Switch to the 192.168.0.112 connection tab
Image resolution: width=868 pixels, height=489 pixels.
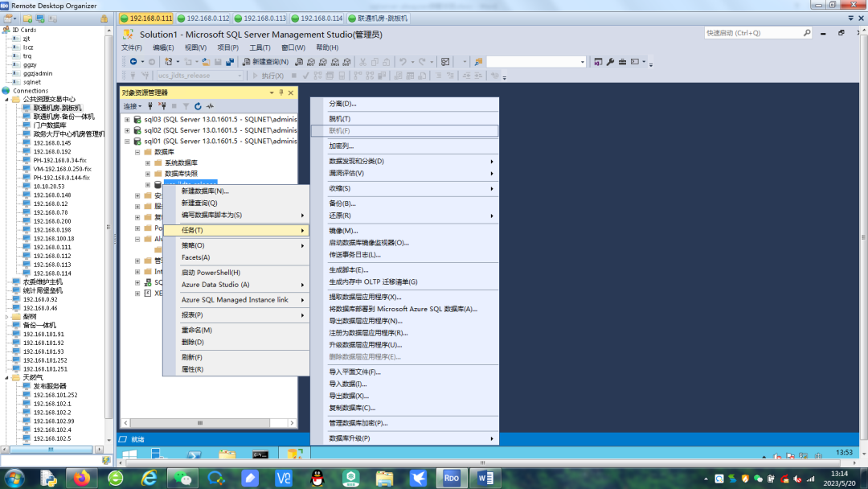point(203,18)
